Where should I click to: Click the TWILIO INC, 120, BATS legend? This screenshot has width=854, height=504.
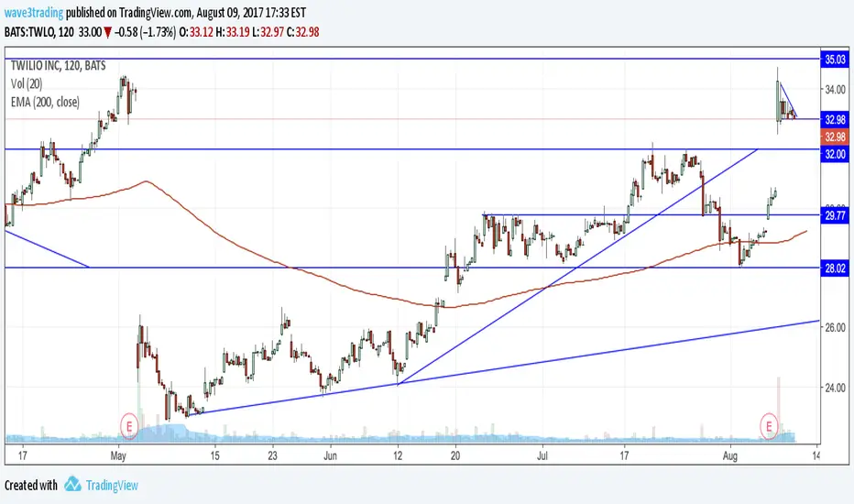point(59,66)
